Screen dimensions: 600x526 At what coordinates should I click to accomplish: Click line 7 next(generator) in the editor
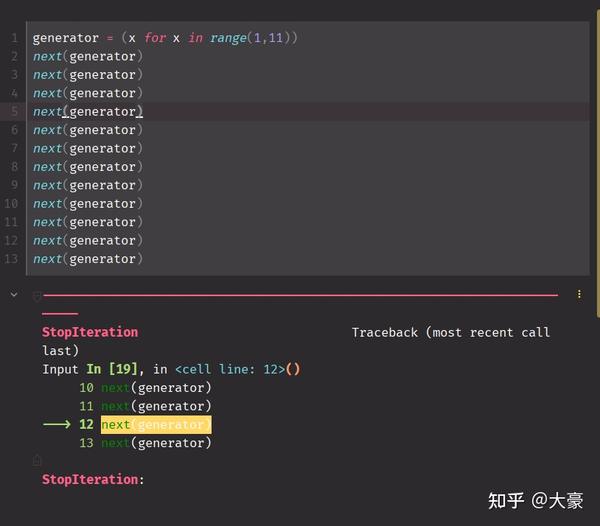[88, 148]
